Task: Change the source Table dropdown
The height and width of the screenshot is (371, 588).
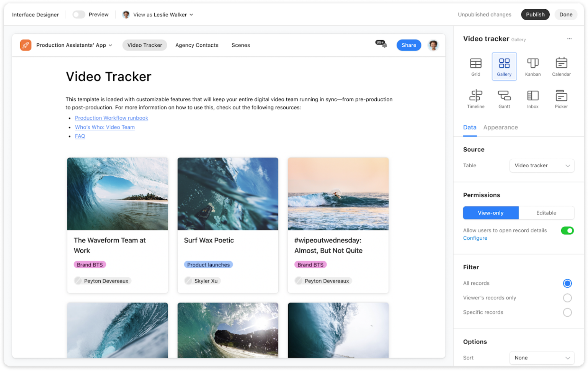Action: [x=542, y=165]
